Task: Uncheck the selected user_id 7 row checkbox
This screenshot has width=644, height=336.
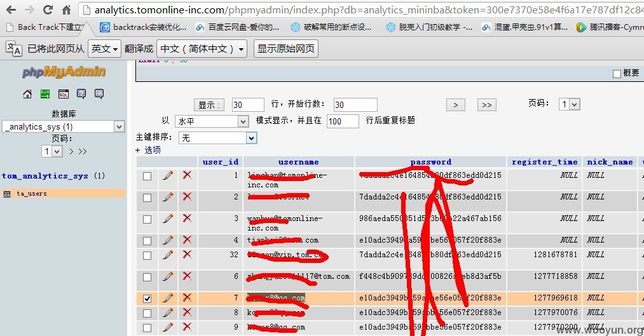Action: [147, 299]
